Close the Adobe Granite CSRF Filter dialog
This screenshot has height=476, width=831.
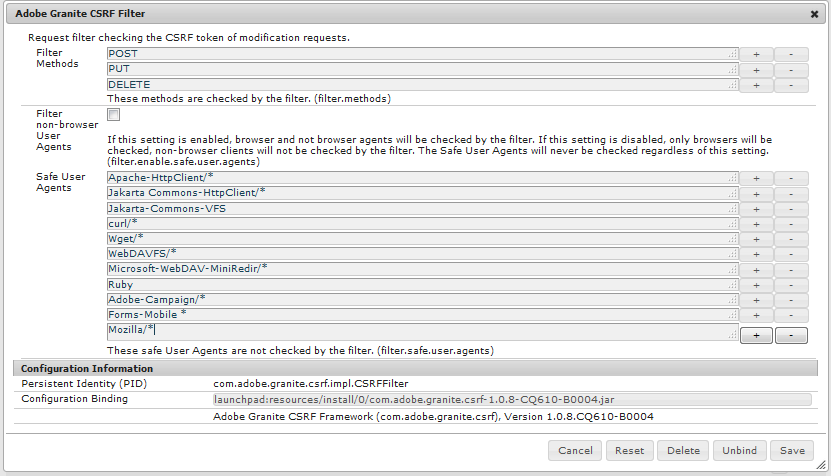pos(815,14)
